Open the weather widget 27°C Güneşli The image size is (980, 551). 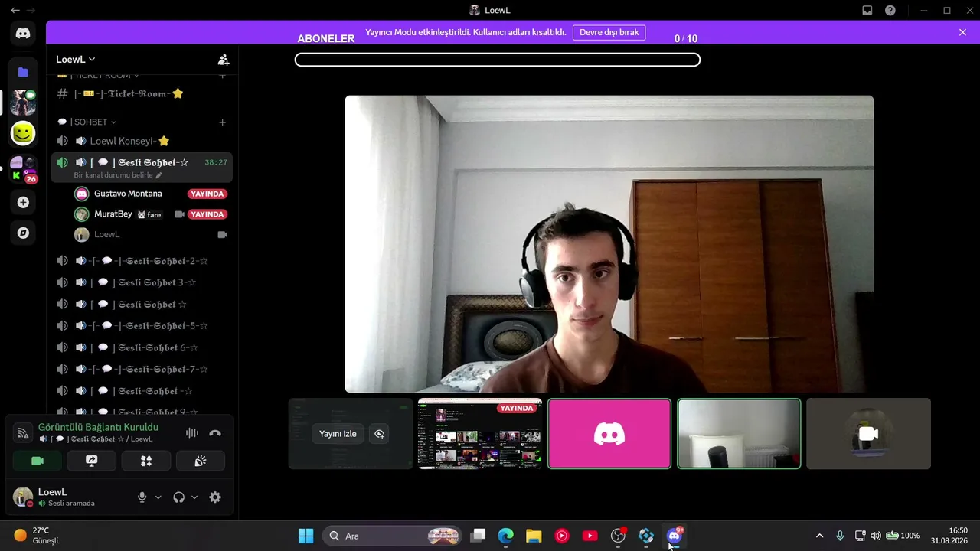point(36,536)
